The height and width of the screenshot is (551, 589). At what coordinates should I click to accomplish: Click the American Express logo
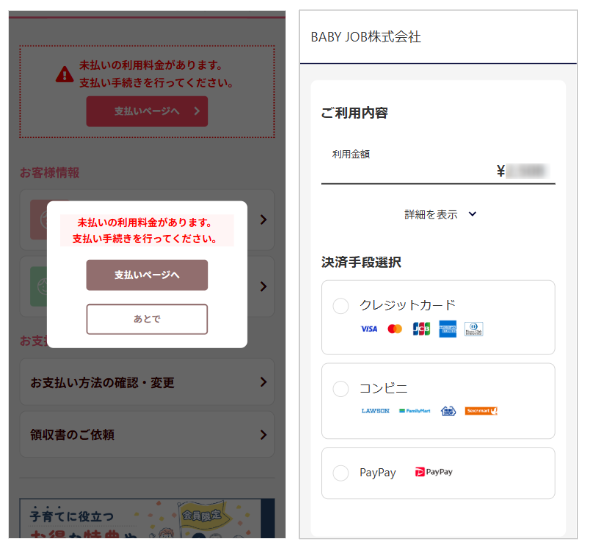(448, 329)
